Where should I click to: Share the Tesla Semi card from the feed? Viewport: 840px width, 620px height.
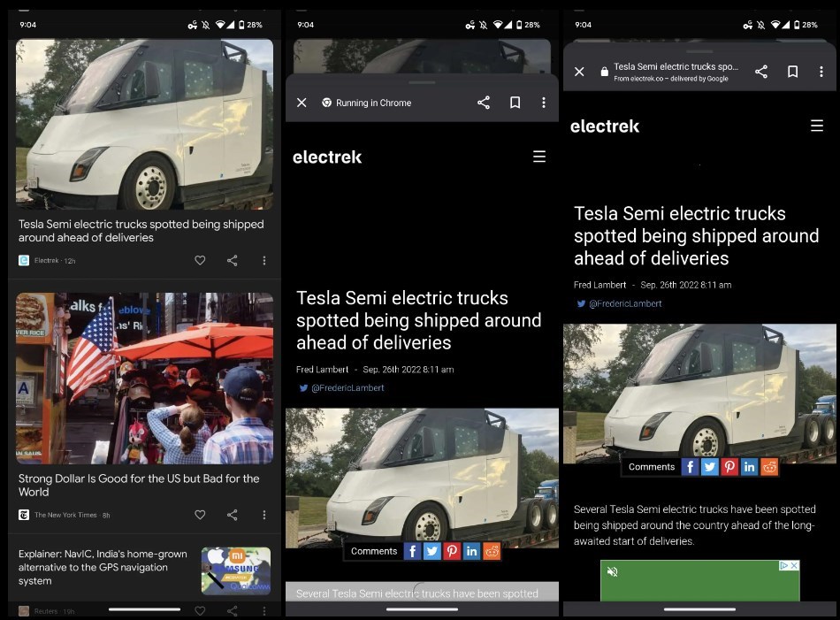tap(232, 260)
